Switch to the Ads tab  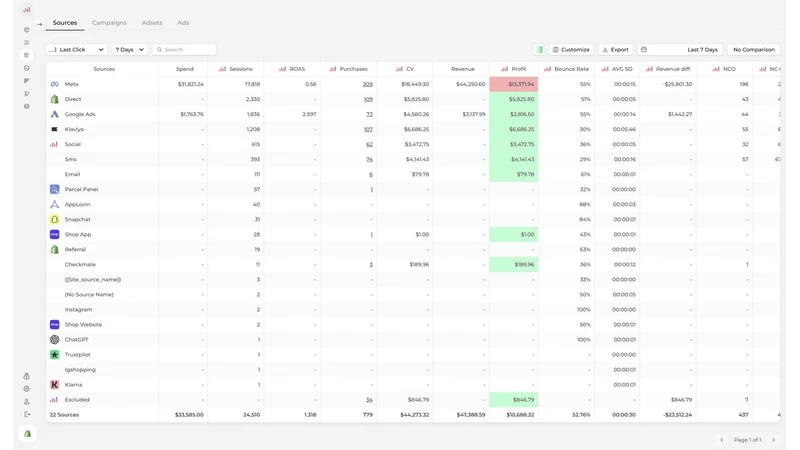183,23
